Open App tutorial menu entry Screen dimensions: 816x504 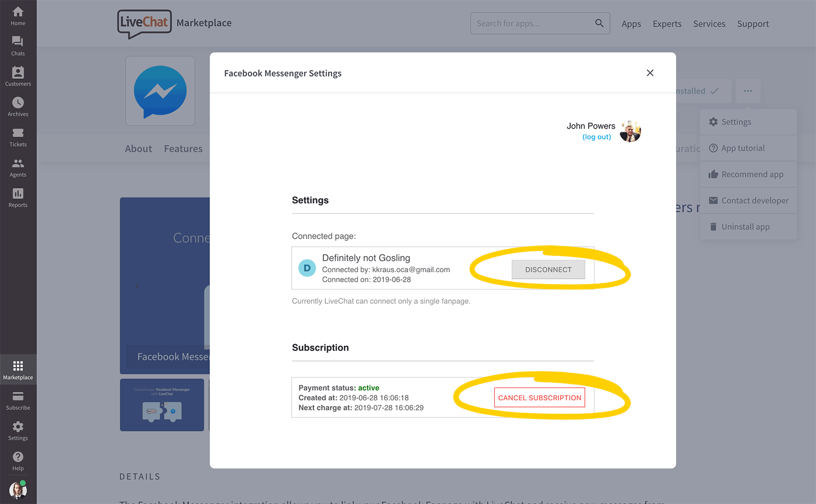[x=748, y=148]
